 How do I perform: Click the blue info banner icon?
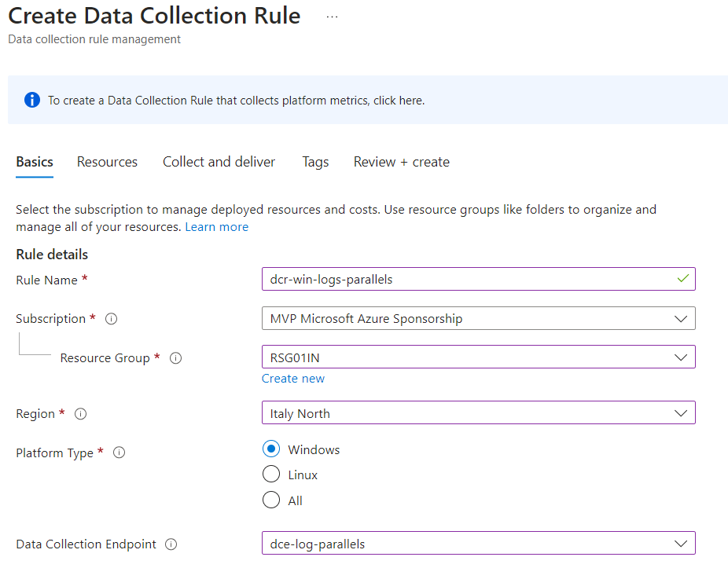coord(32,100)
